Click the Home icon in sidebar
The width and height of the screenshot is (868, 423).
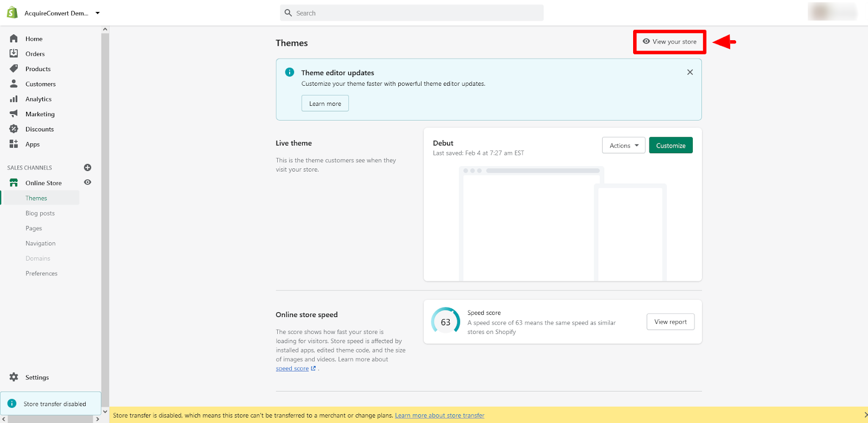click(x=14, y=39)
